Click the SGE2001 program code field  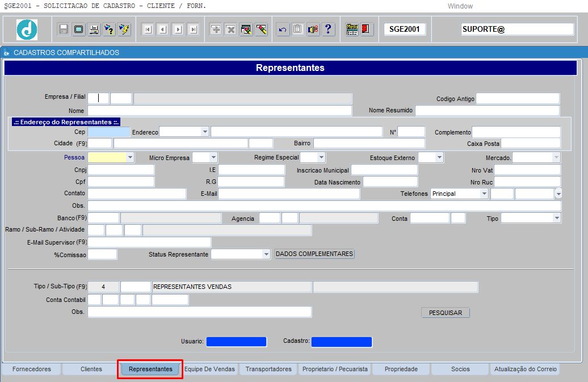click(405, 30)
